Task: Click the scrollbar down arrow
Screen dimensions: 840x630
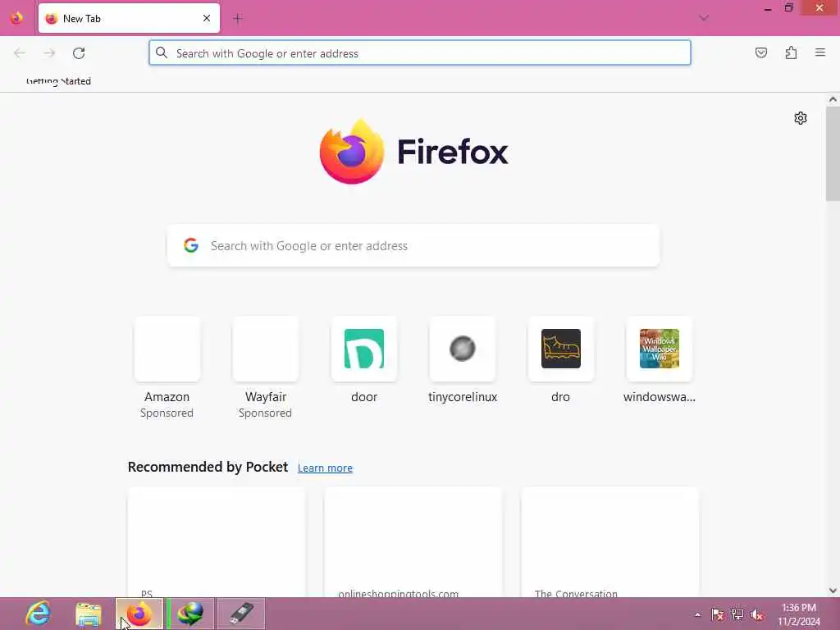Action: [x=833, y=591]
